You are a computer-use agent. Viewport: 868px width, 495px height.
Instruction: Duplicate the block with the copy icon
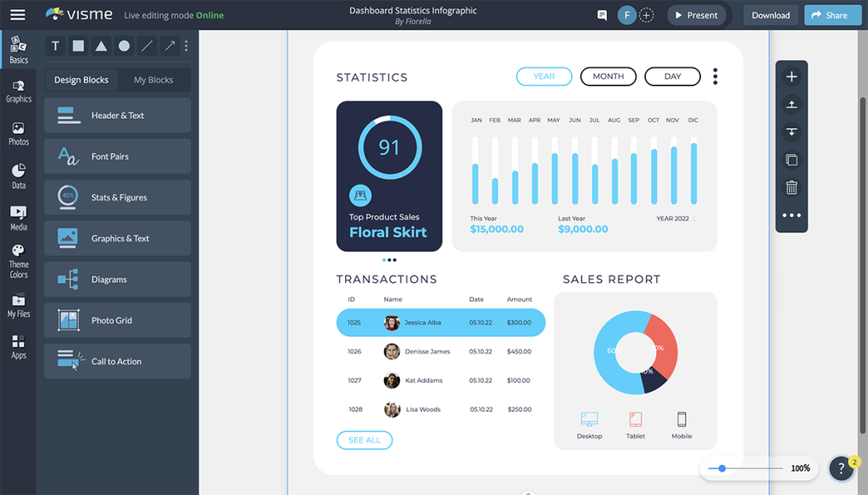(791, 159)
